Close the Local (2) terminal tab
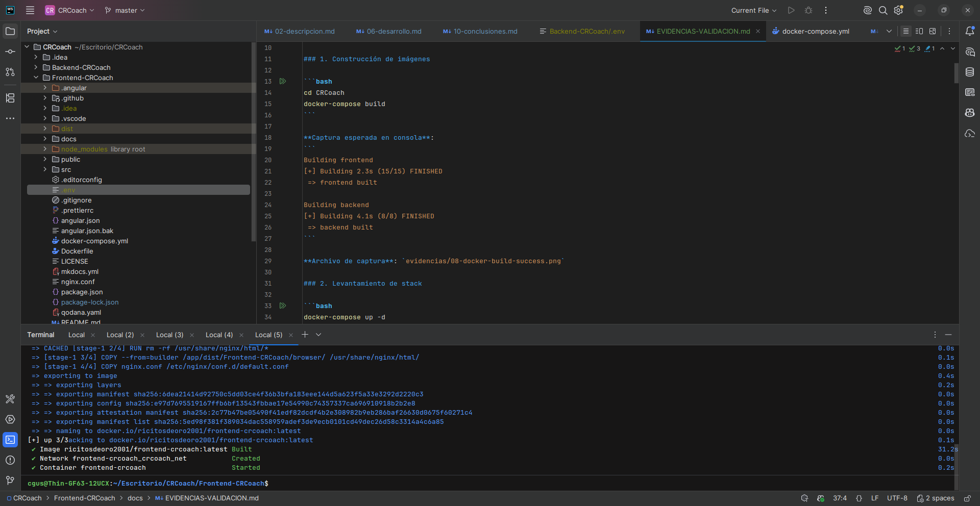The height and width of the screenshot is (506, 980). coord(142,335)
